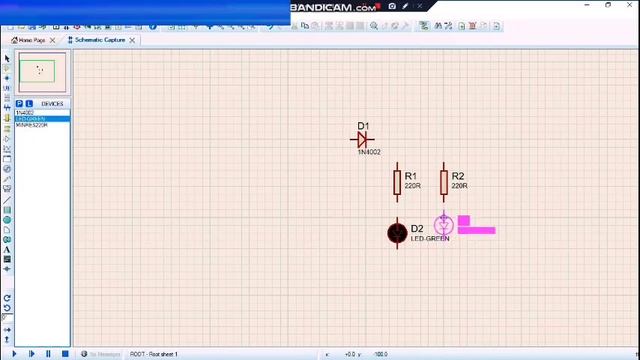The image size is (640, 360).
Task: Click the New Sheet toolbar icon
Action: point(462,26)
